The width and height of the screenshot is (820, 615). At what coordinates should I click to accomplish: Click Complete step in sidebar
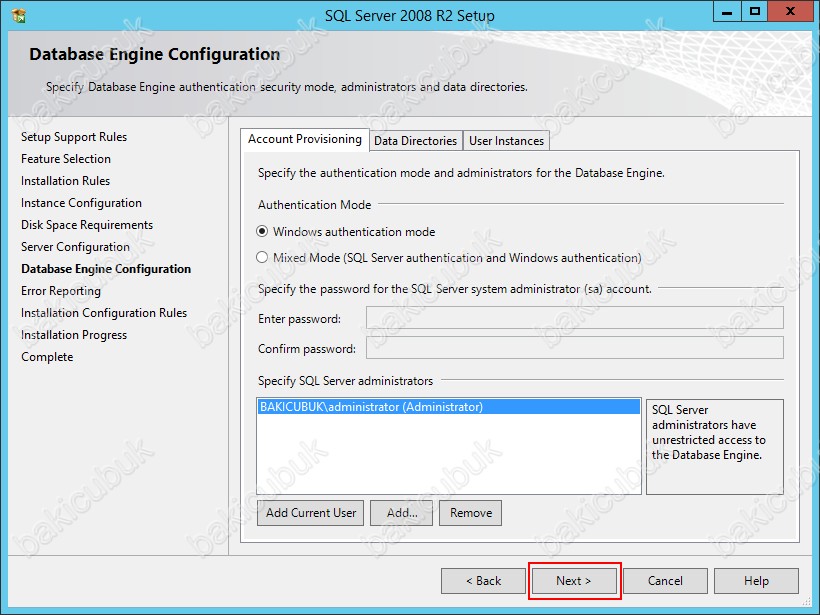coord(47,357)
